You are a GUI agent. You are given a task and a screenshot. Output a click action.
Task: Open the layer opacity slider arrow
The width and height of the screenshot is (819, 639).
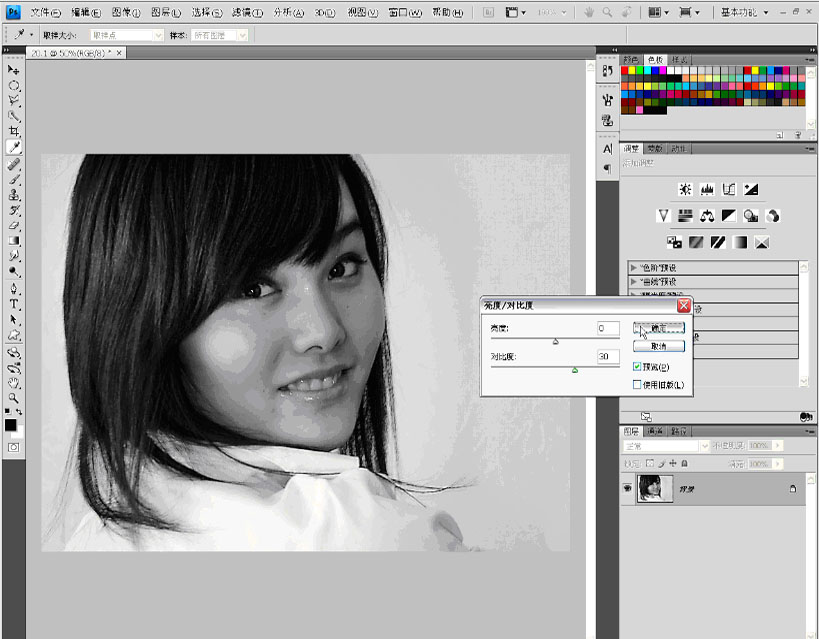click(x=778, y=446)
